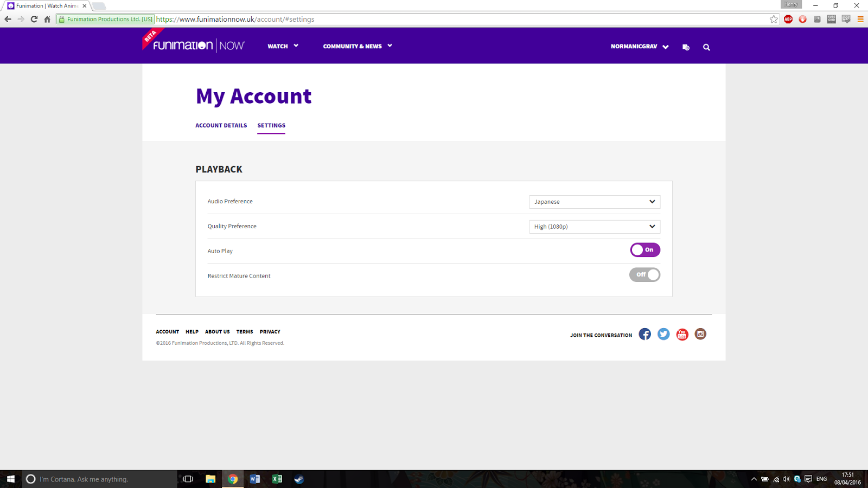Image resolution: width=868 pixels, height=488 pixels.
Task: Turn off the Auto Play toggle
Action: 645,250
